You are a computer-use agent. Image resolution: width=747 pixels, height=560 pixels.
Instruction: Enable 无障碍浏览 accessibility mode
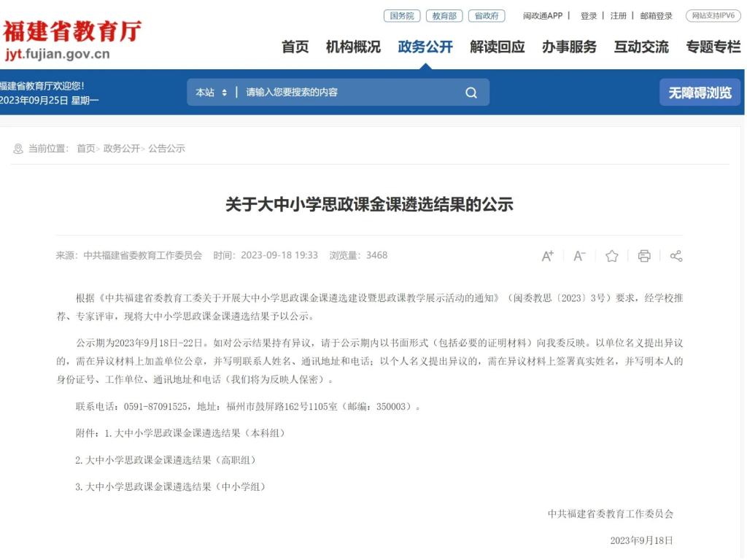(x=700, y=93)
